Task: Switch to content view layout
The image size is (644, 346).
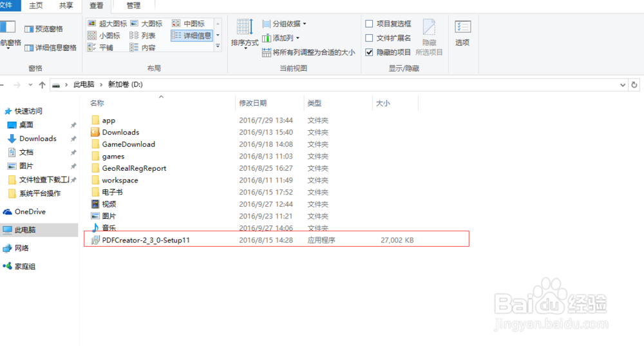Action: point(142,48)
